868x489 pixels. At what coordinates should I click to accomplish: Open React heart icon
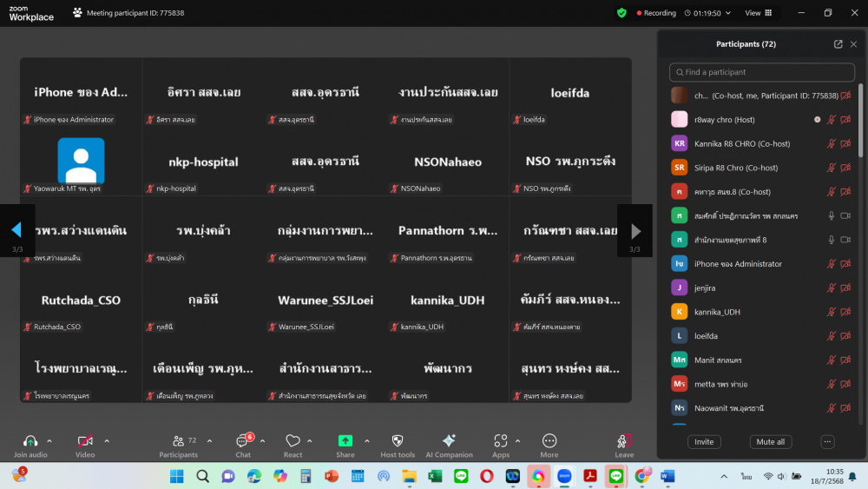pos(293,441)
